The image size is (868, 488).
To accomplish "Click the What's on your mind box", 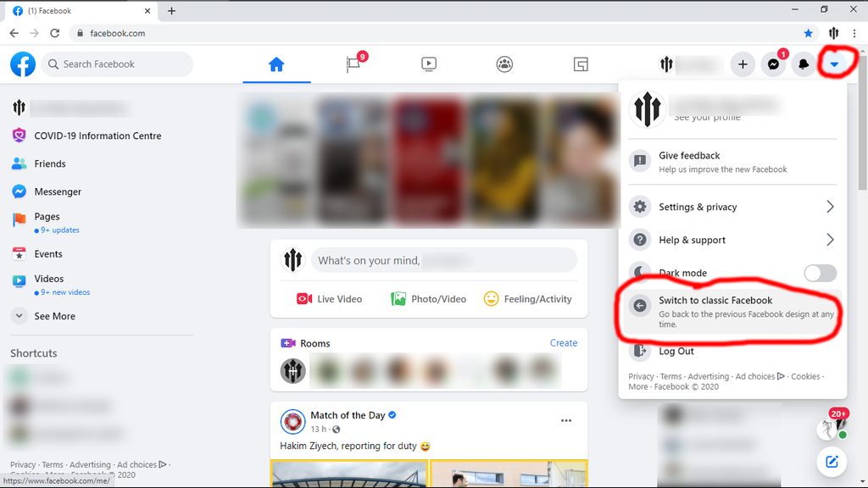I will pyautogui.click(x=444, y=260).
